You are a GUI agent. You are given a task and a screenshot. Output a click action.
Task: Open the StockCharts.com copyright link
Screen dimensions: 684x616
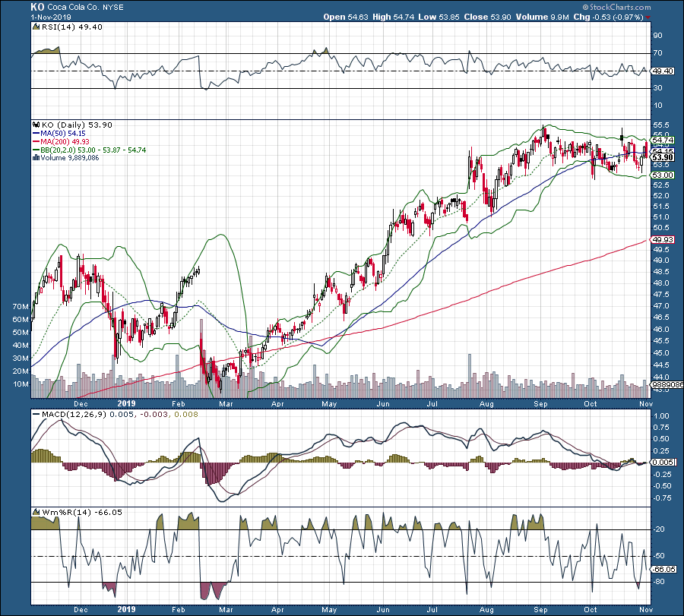(x=617, y=7)
